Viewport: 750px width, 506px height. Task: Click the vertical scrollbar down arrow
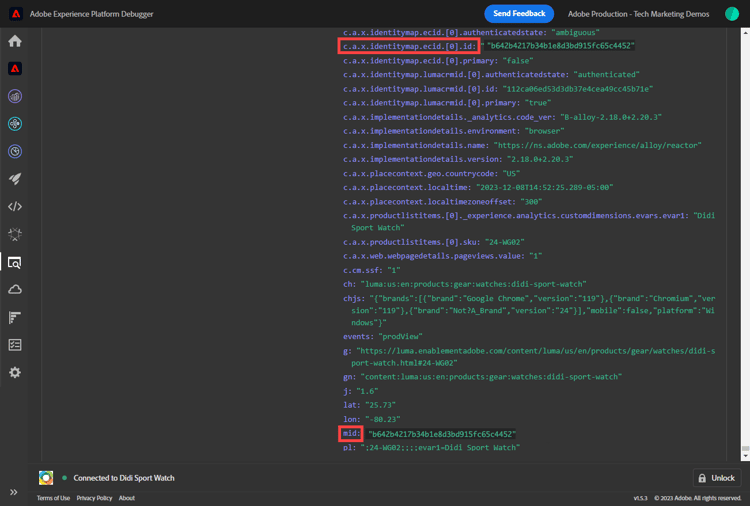click(745, 456)
